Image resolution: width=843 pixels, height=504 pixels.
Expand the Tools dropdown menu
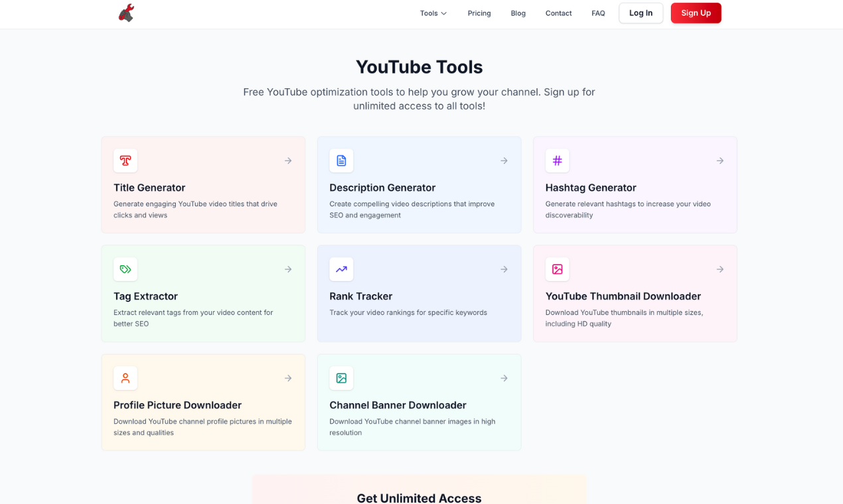(x=433, y=13)
